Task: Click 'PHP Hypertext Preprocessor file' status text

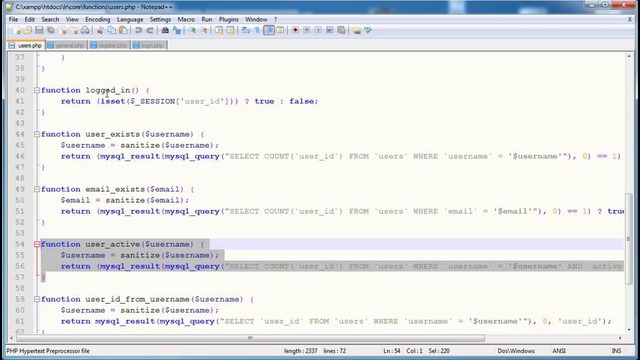Action: pyautogui.click(x=48, y=351)
